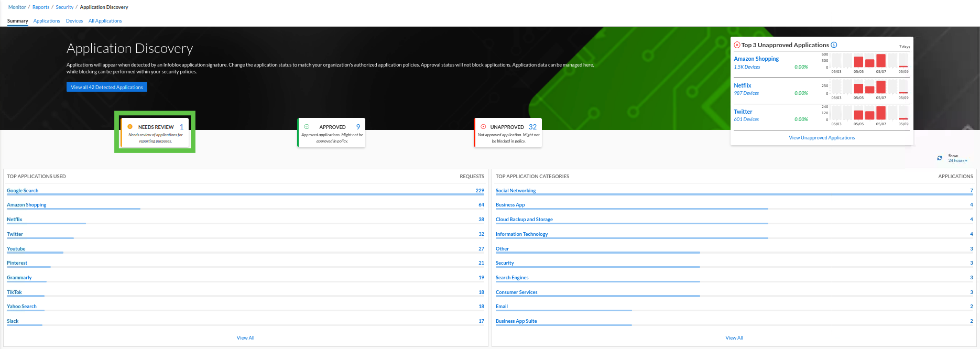This screenshot has height=349, width=980.
Task: Go to Security in the breadcrumb
Action: tap(64, 7)
